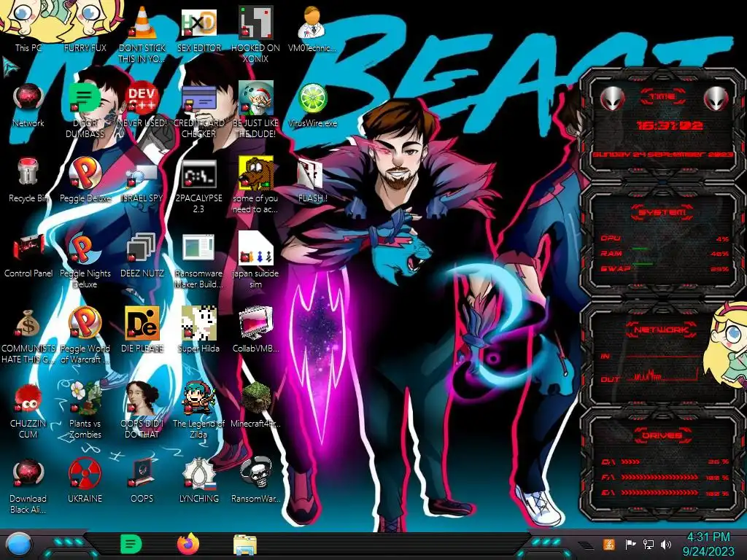Open the Minecraft4Fr... grass block icon

click(x=256, y=405)
